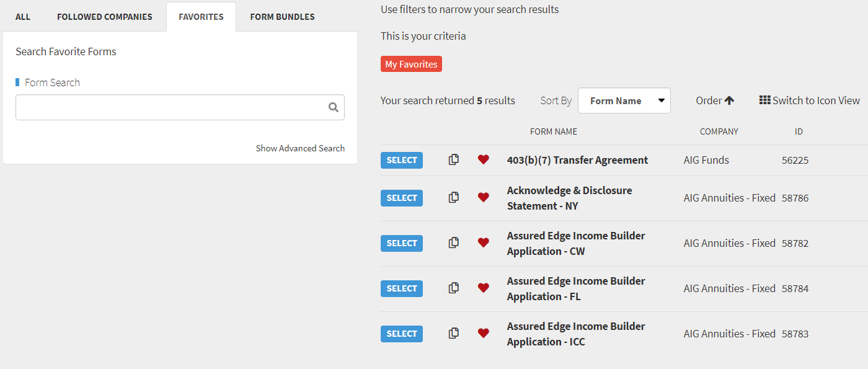868x369 pixels.
Task: Click the grid icon for Icon View
Action: (764, 100)
